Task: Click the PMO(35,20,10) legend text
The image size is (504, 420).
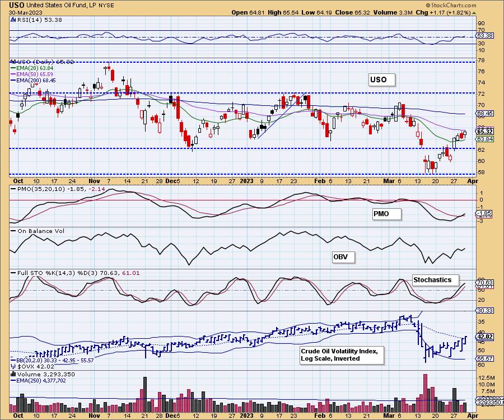Action: [58, 189]
